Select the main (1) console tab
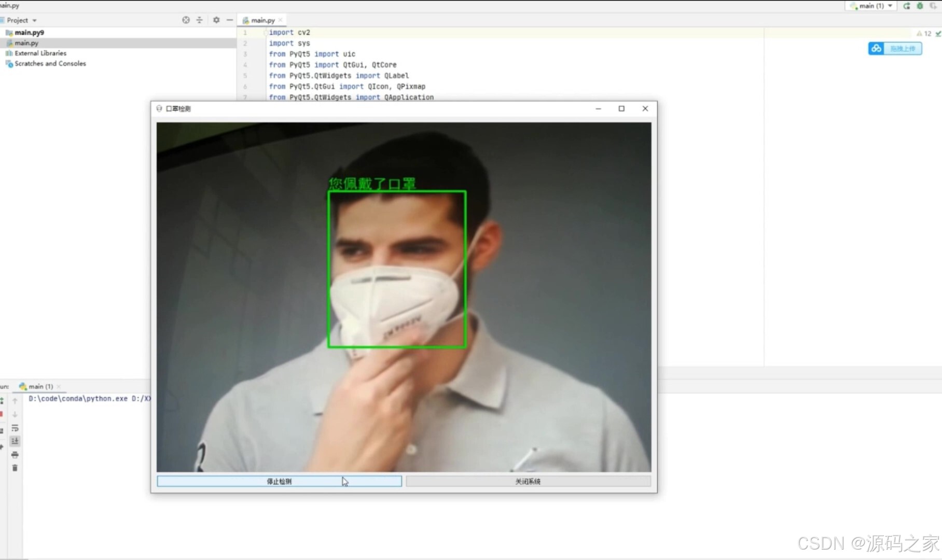Screen dimensions: 942x560 39,386
